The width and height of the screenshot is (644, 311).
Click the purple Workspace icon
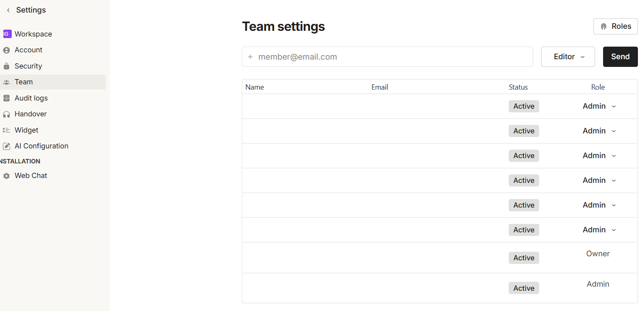coord(7,34)
